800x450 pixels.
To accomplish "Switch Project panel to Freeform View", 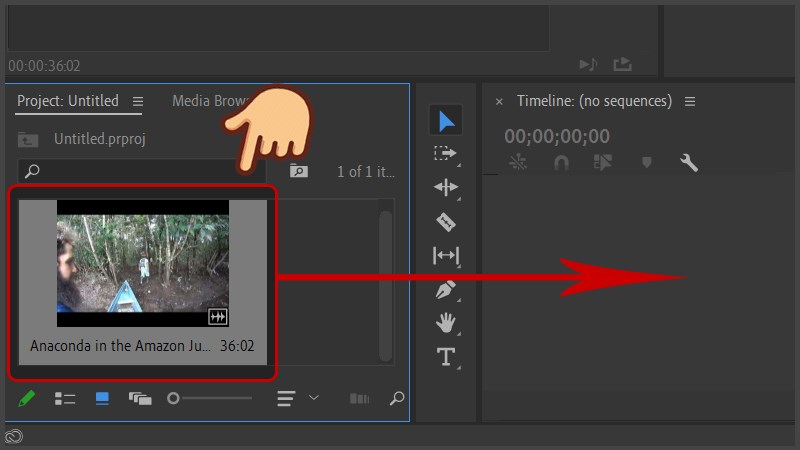I will (140, 398).
